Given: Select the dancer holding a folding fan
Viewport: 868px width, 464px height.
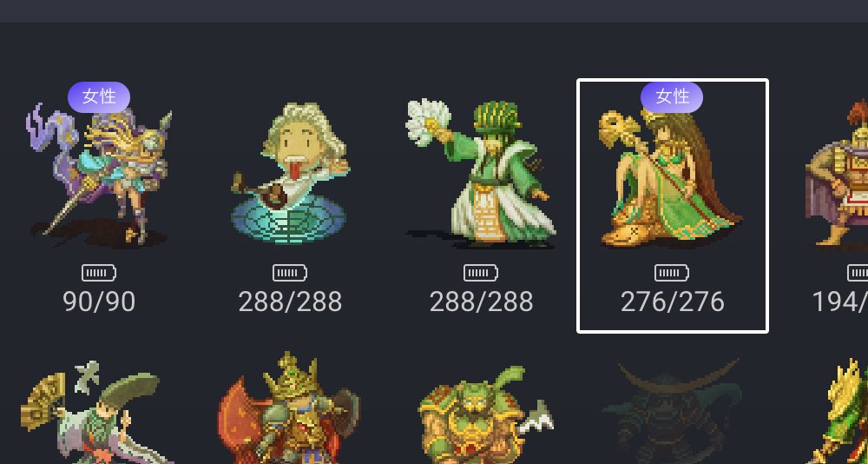Looking at the screenshot, I should click(91, 411).
